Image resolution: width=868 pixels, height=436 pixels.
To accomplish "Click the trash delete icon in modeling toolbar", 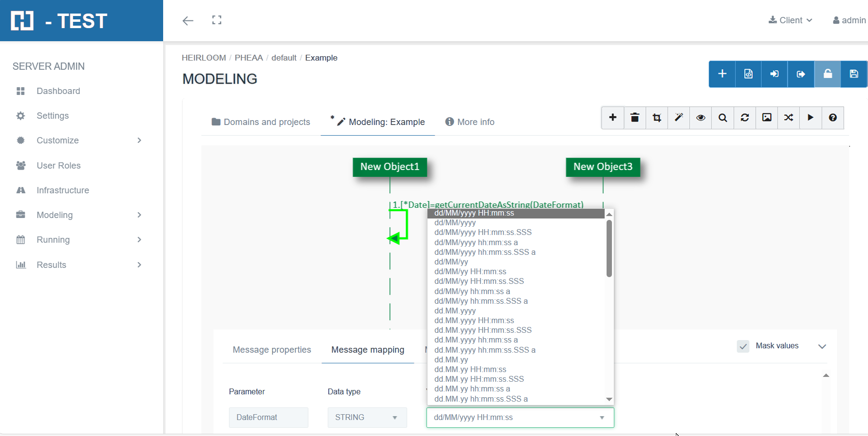I will coord(635,118).
